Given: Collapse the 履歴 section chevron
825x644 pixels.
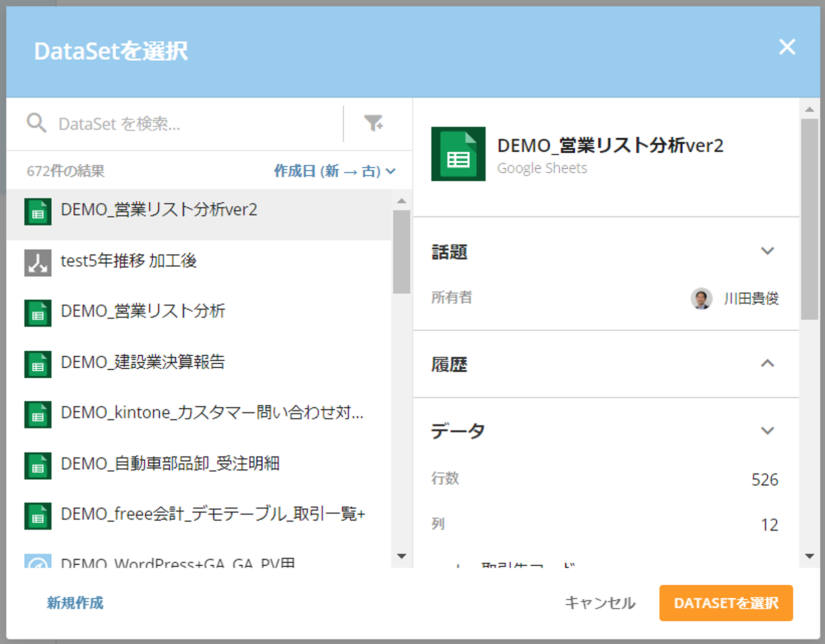Looking at the screenshot, I should click(x=767, y=363).
